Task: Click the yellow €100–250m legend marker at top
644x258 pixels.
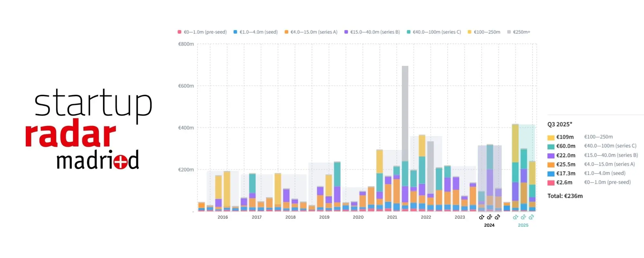Action: pyautogui.click(x=469, y=32)
